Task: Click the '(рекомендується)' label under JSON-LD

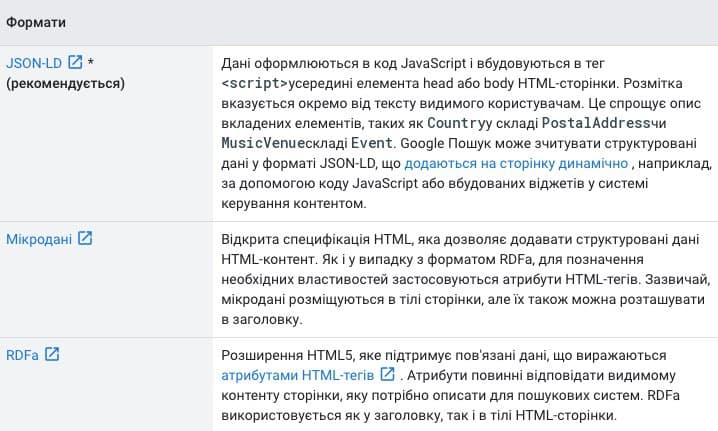Action: pos(65,84)
